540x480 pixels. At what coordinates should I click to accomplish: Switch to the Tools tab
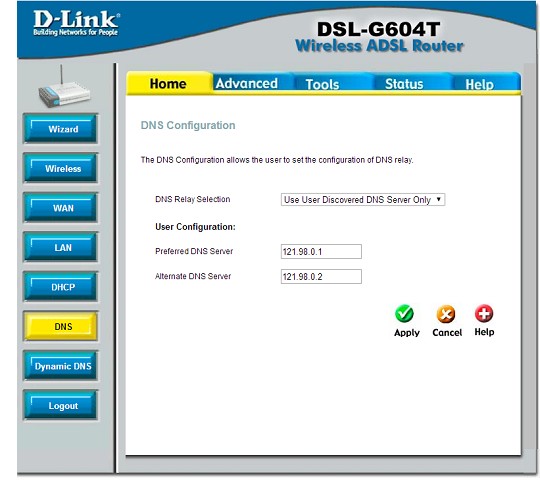pos(322,84)
